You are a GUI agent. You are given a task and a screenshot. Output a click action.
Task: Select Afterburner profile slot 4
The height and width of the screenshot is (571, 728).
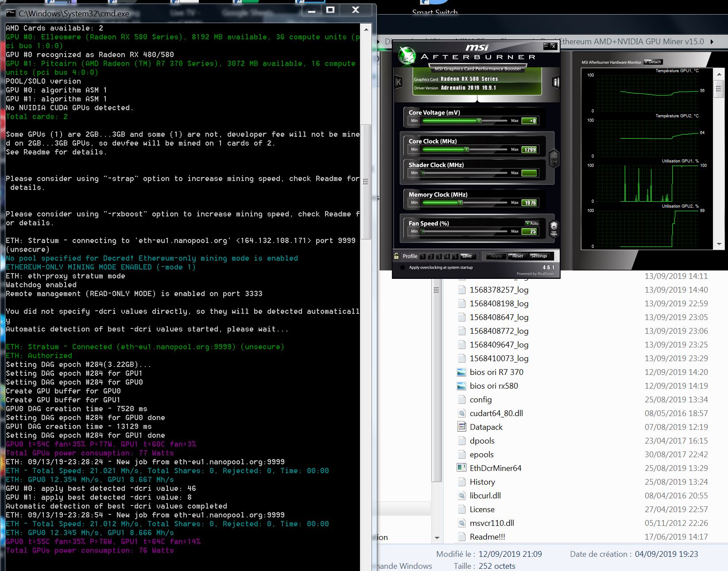click(447, 256)
